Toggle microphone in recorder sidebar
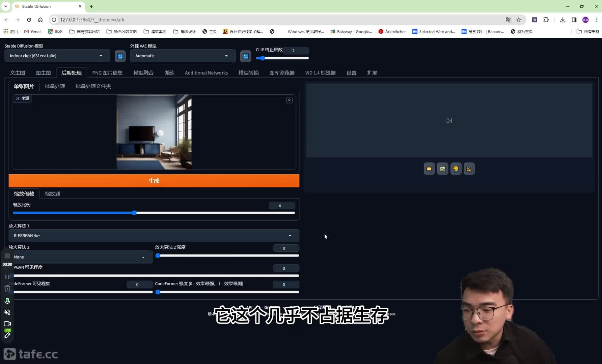 click(x=7, y=301)
